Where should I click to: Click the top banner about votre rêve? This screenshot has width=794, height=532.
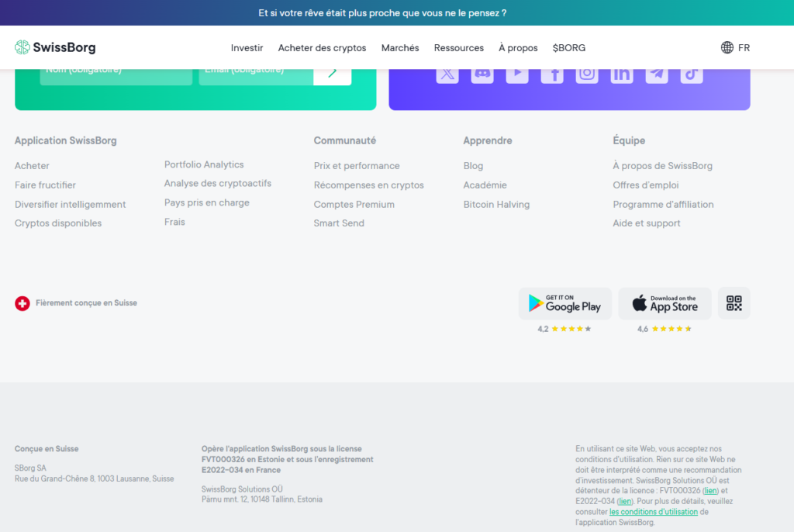(x=382, y=13)
